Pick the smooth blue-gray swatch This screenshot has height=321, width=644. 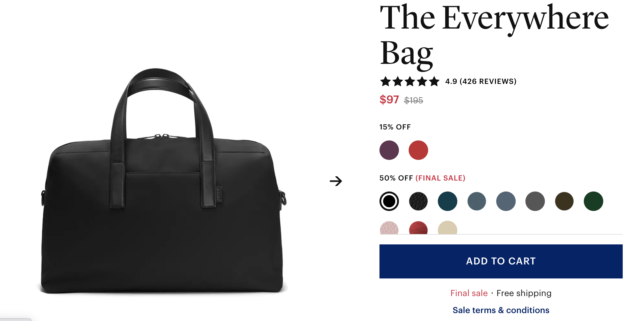506,201
